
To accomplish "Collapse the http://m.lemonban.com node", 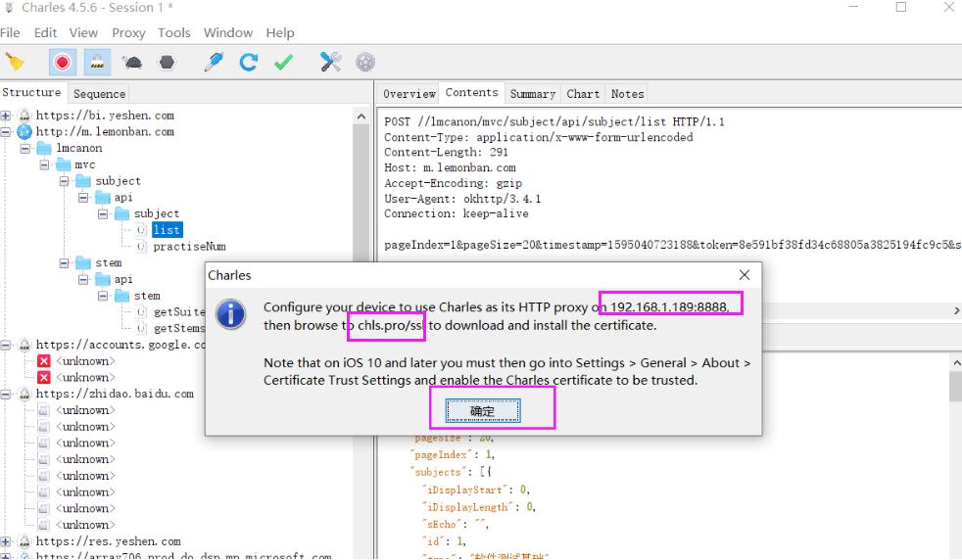I will coord(6,132).
